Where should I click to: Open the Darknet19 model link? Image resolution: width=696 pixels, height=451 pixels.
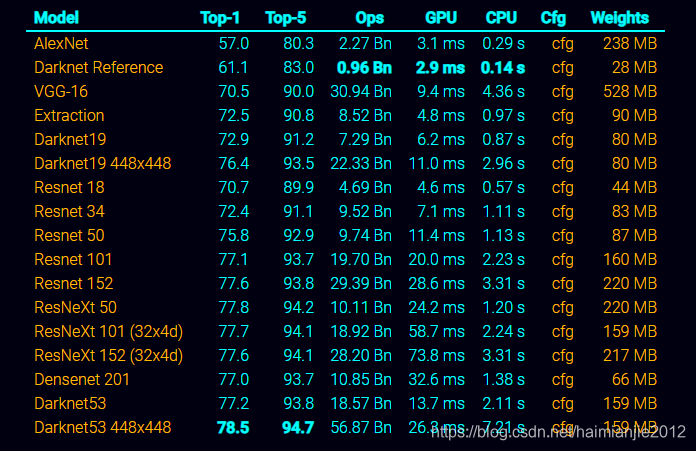[x=70, y=139]
